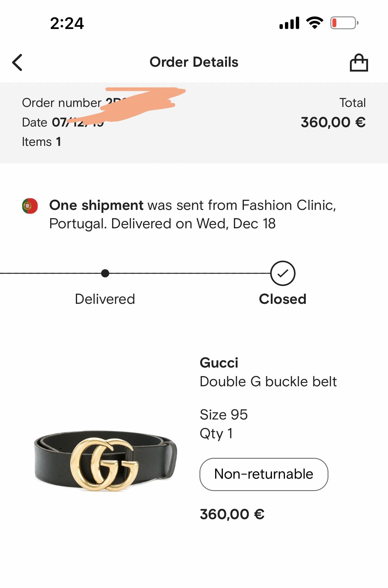388x588 pixels.
Task: Tap the back arrow icon
Action: tap(18, 63)
